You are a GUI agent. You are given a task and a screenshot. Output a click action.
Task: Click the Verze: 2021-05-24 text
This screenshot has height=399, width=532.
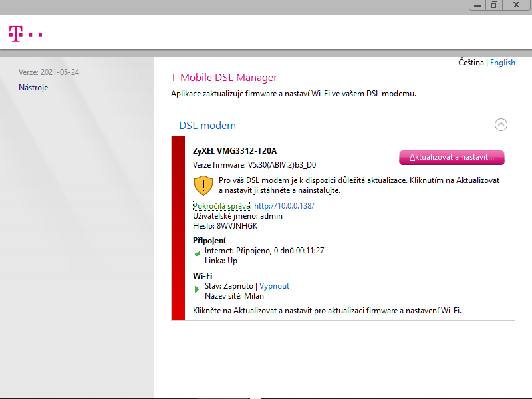[49, 72]
